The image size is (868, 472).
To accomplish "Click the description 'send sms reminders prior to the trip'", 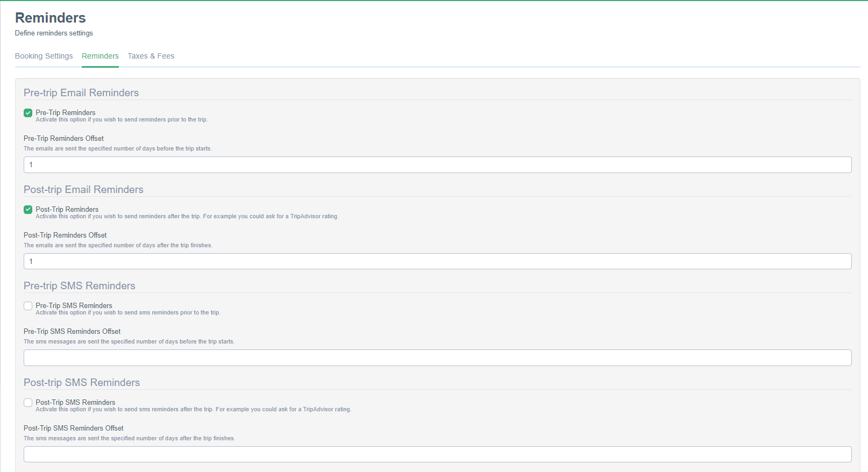I will pos(128,312).
